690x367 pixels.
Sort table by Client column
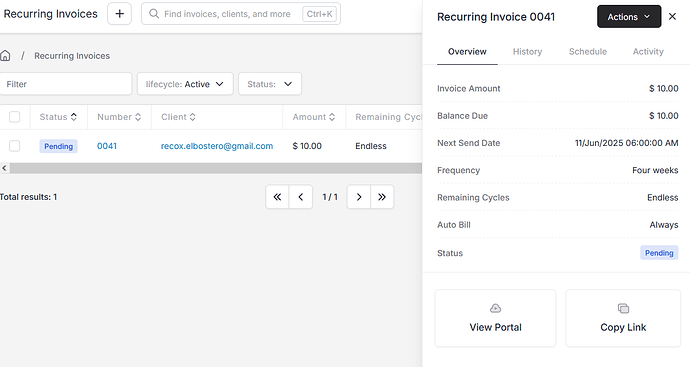pos(178,117)
